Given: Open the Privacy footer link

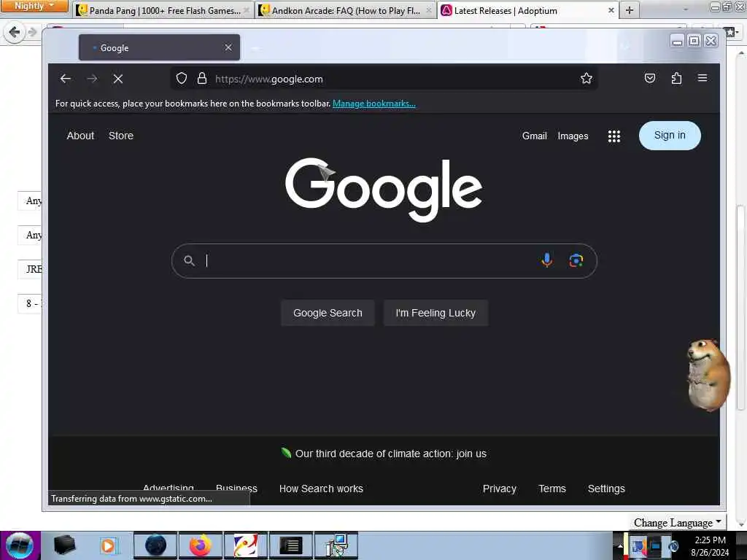Looking at the screenshot, I should [x=499, y=489].
